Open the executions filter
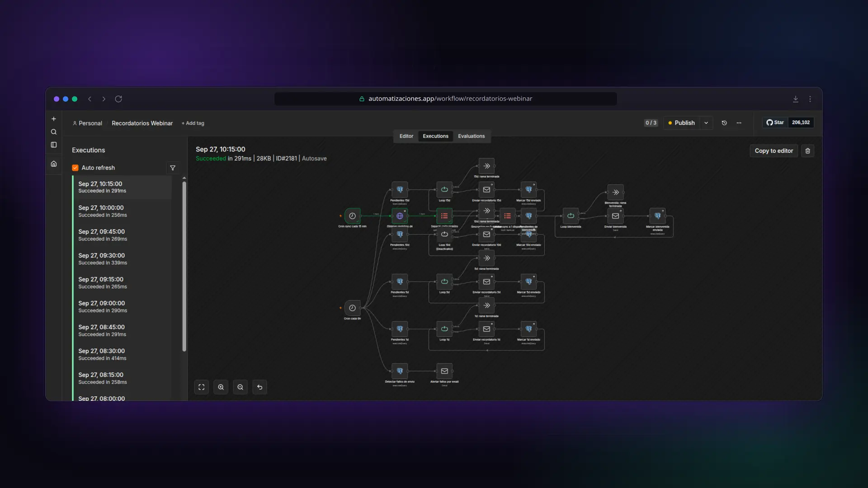The width and height of the screenshot is (868, 488). (x=173, y=168)
